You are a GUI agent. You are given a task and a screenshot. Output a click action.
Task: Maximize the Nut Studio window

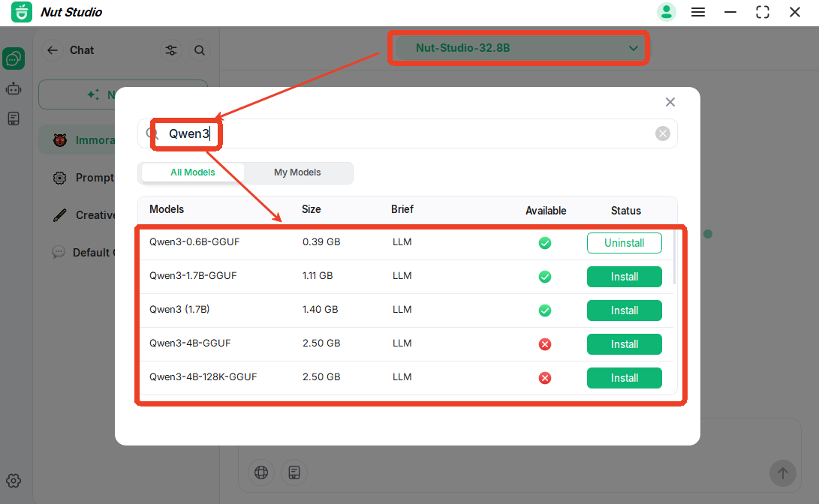(763, 12)
